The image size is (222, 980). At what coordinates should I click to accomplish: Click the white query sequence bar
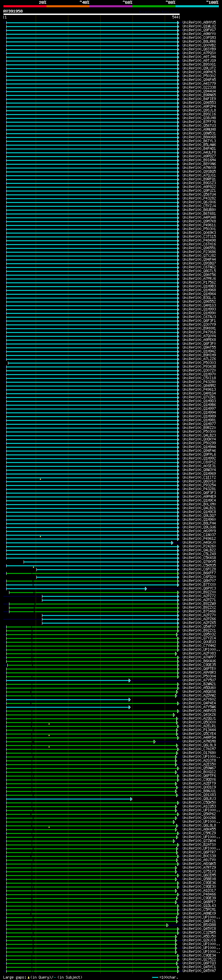91,14
